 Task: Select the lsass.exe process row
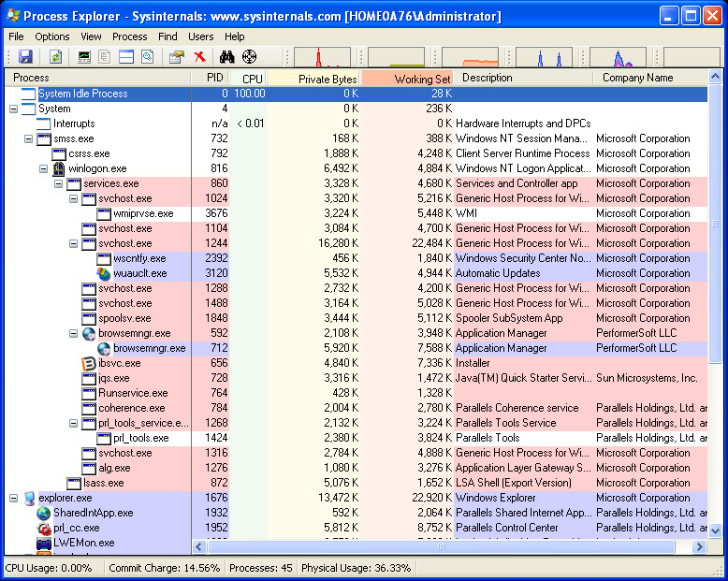point(357,483)
